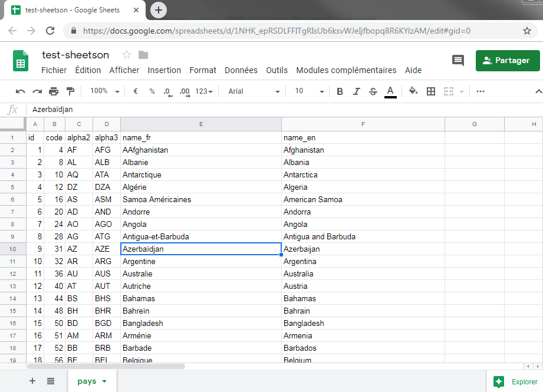543x392 pixels.
Task: Open the Insertion menu
Action: coord(164,70)
